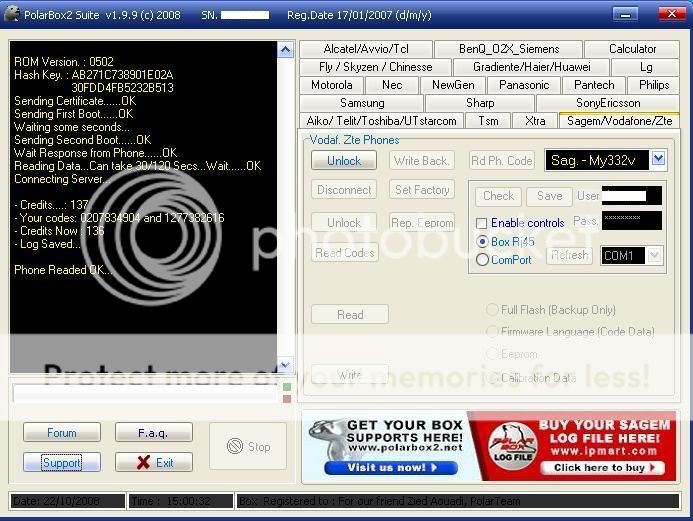
Task: Switch to the Motorola tab
Action: click(x=331, y=85)
